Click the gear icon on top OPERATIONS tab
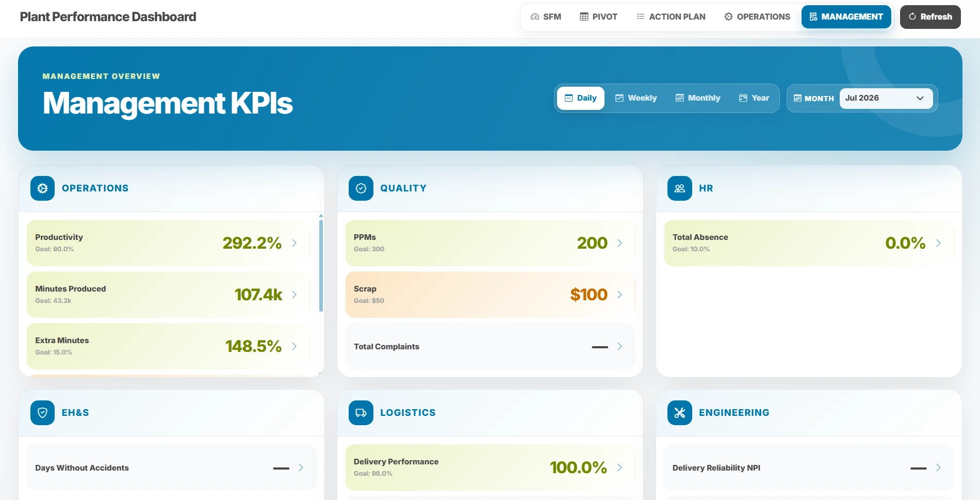 coord(728,17)
